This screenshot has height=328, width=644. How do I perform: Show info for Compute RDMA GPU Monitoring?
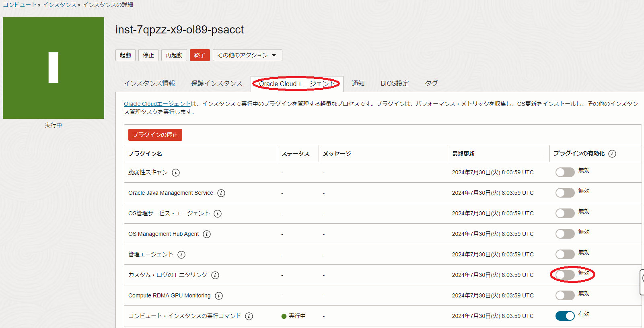click(x=219, y=296)
